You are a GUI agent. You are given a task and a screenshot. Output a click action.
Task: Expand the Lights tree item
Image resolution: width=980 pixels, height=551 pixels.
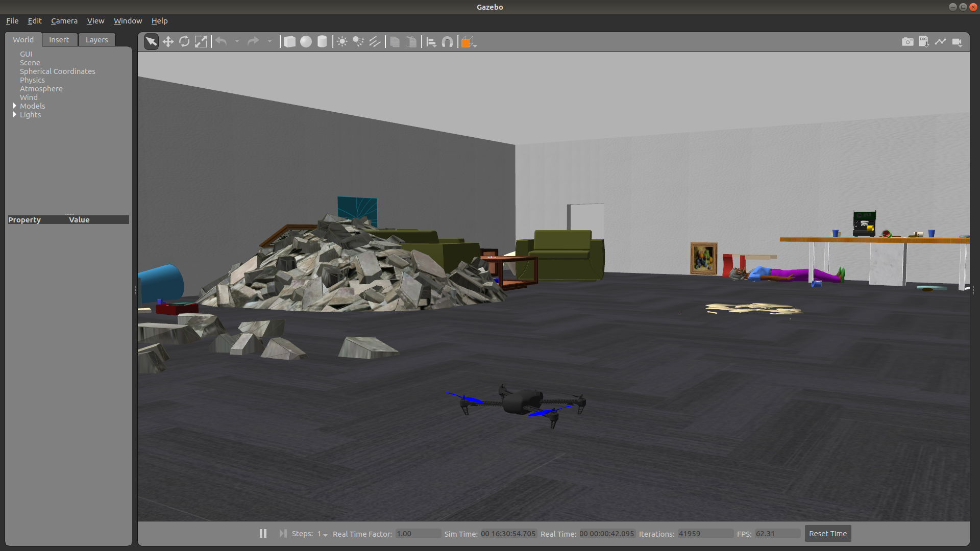pos(14,114)
